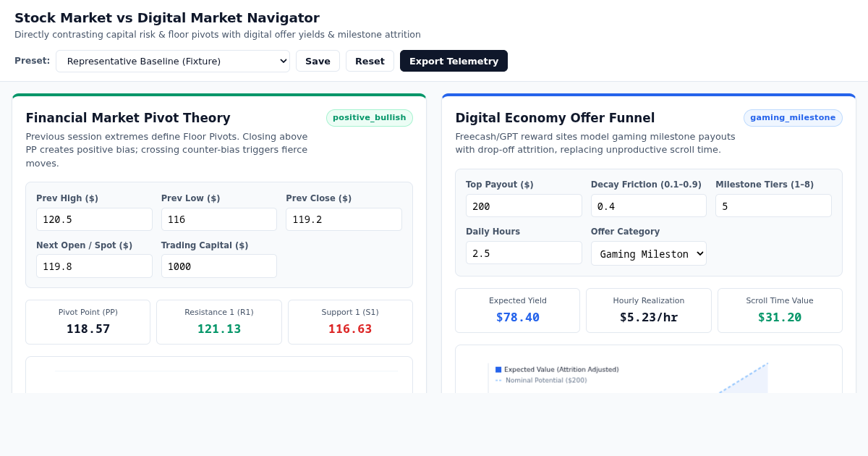Click the gaming_milestone badge

(x=793, y=118)
